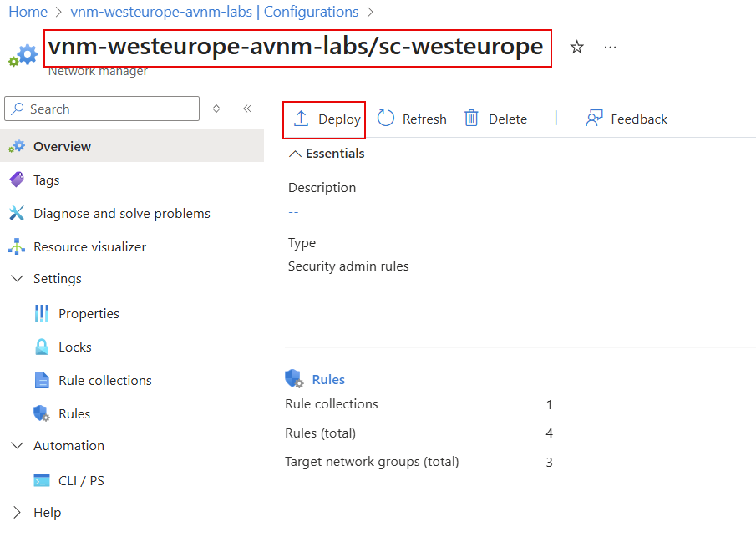This screenshot has height=547, width=756.
Task: Select the Locks icon under Settings
Action: click(x=43, y=347)
